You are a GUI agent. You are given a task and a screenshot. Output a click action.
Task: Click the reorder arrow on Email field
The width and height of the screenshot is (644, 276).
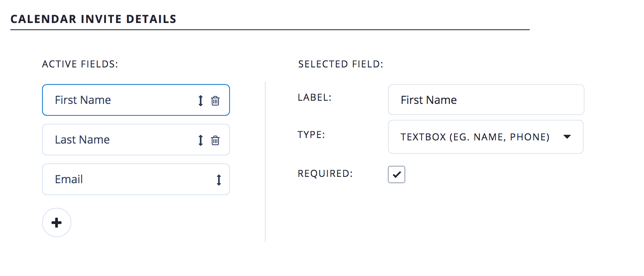pyautogui.click(x=219, y=180)
